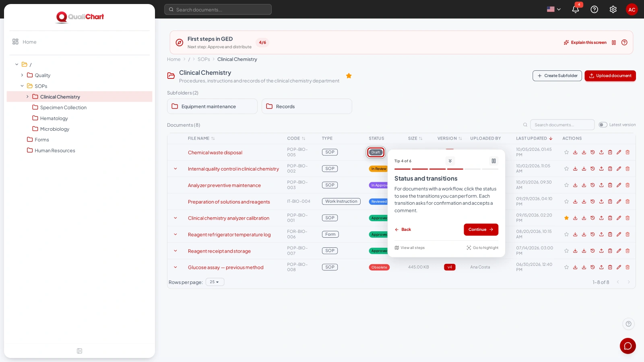The height and width of the screenshot is (362, 644).
Task: Delete the Chemical waste disposal document
Action: pyautogui.click(x=627, y=152)
